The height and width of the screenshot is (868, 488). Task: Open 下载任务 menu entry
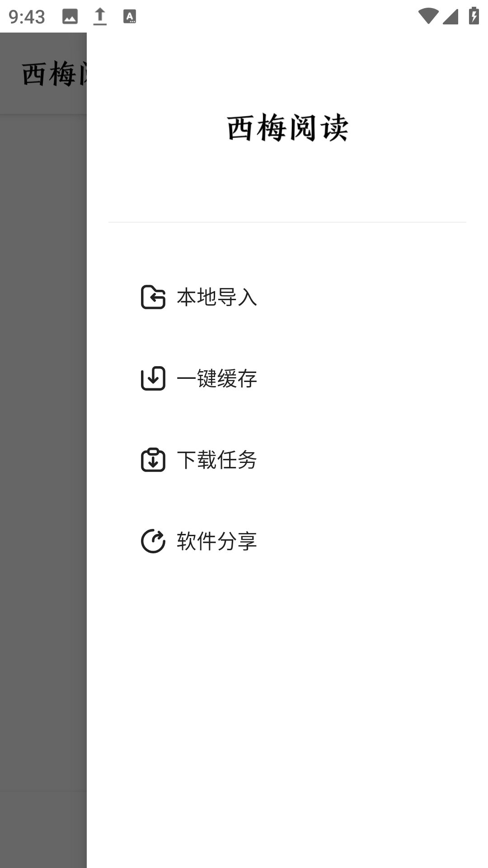[x=287, y=460]
